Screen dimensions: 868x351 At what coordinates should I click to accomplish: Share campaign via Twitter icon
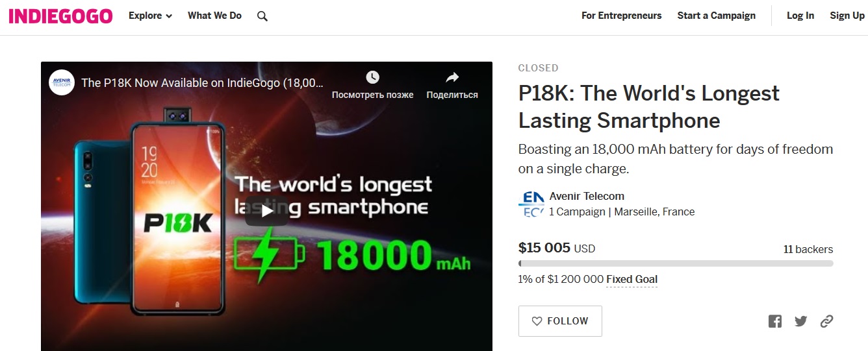(800, 321)
